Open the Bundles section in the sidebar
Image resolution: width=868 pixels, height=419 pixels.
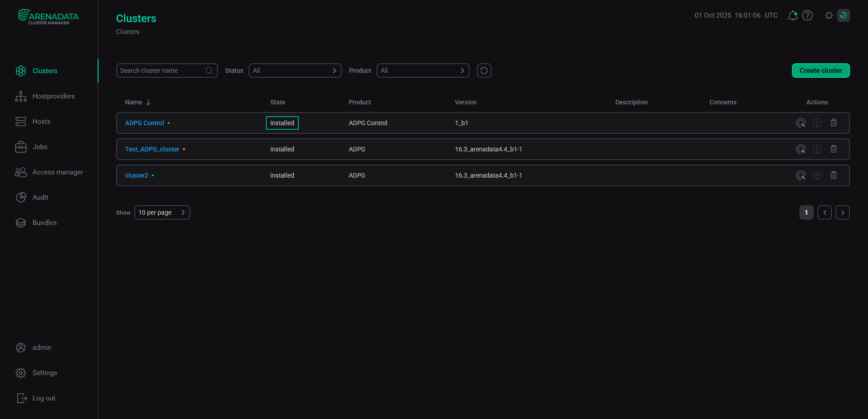click(x=44, y=222)
